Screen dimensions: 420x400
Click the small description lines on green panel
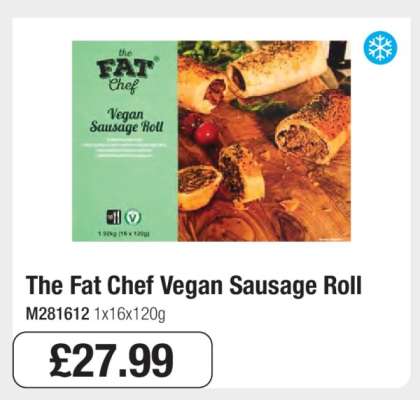coord(125,149)
